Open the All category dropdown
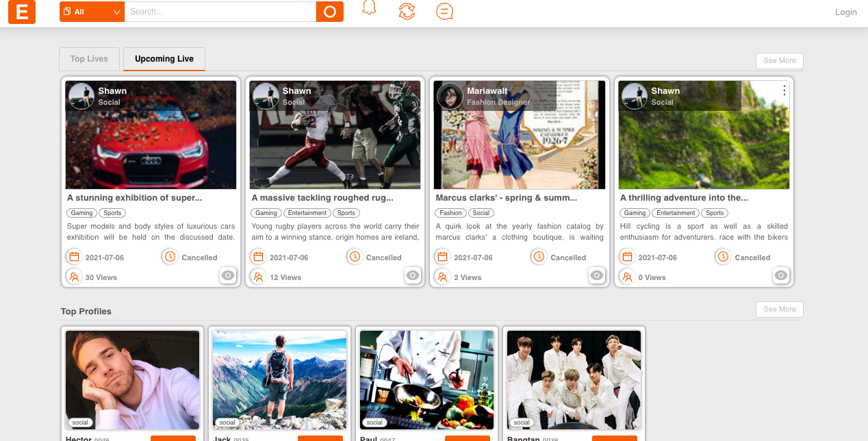Viewport: 868px width, 441px height. click(92, 12)
